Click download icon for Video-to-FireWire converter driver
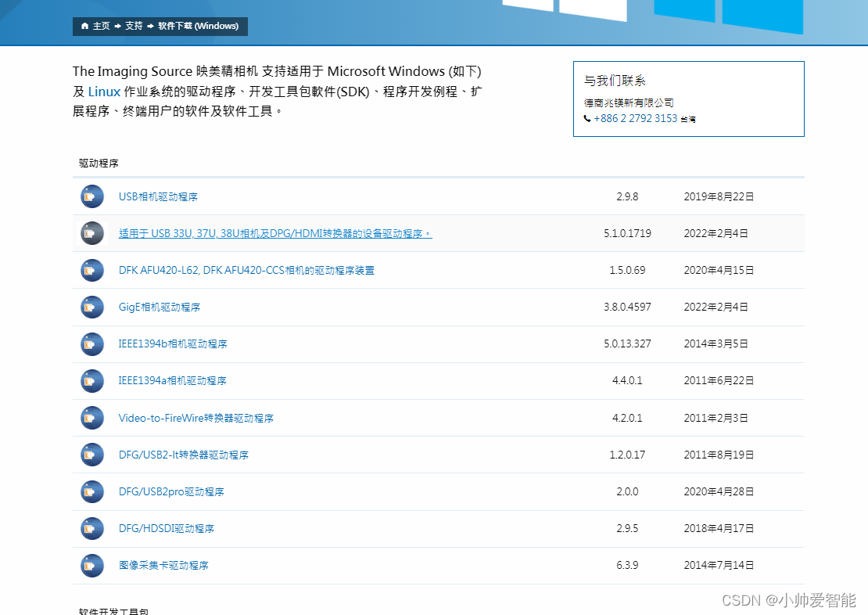Screen dimensions: 868x615 point(92,418)
